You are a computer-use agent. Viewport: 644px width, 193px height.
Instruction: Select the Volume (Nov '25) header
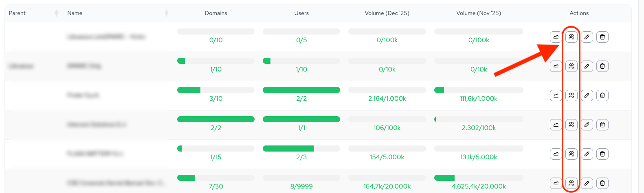click(x=479, y=13)
